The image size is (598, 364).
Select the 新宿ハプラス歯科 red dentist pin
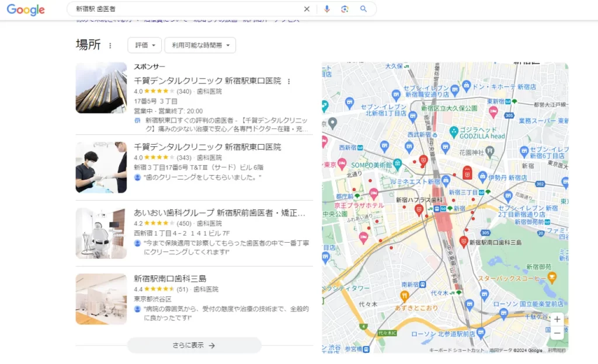tap(419, 210)
